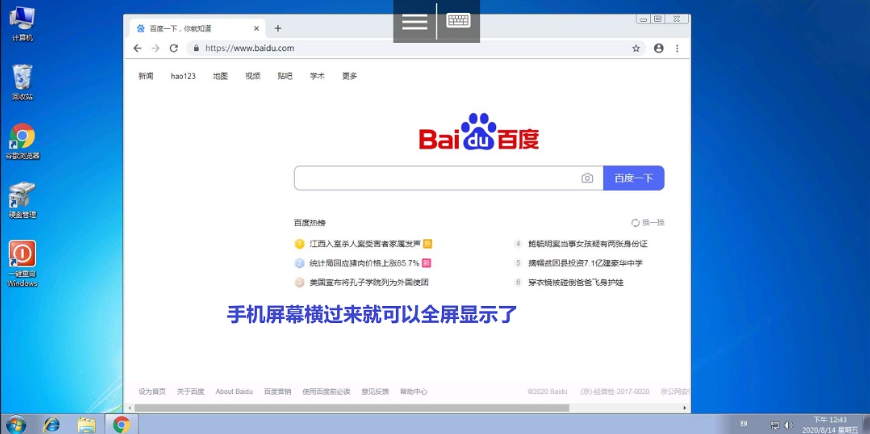Screen dimensions: 870x434
Task: Open the 视频 nav link
Action: click(253, 76)
